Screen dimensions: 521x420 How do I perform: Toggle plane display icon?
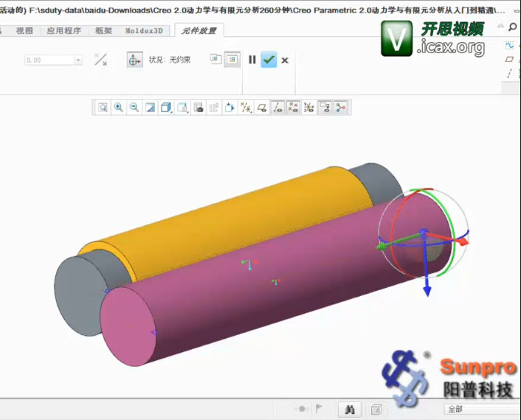(262, 107)
